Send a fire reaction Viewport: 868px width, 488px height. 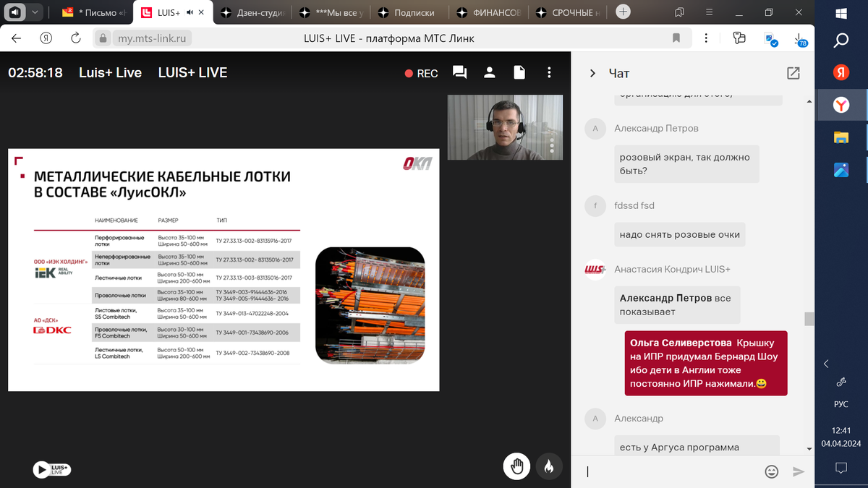coord(548,466)
